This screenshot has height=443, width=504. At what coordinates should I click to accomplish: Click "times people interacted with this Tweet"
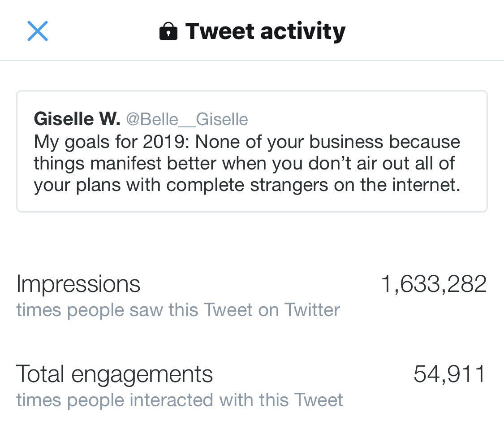point(179,400)
